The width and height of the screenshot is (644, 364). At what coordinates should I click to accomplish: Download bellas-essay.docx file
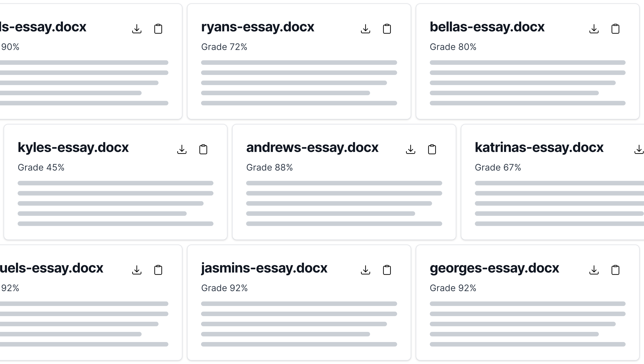594,29
